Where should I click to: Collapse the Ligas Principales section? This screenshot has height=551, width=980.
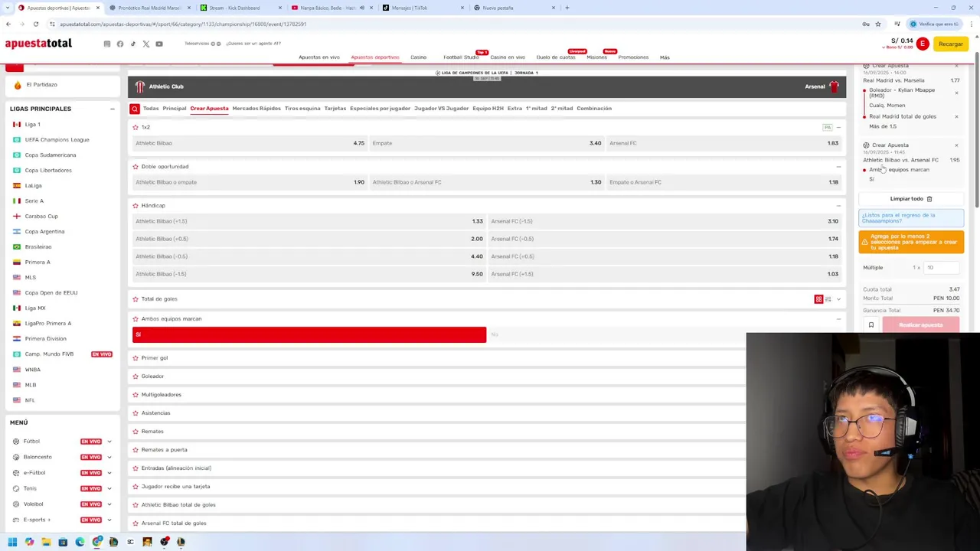[112, 109]
